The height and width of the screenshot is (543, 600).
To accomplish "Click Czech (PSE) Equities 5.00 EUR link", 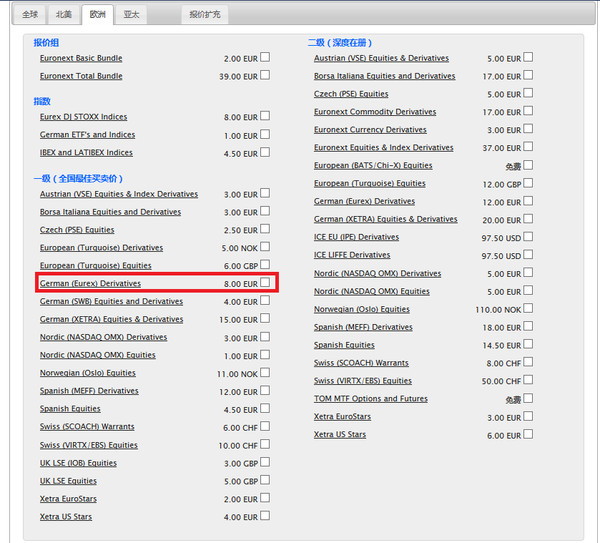I will click(351, 94).
